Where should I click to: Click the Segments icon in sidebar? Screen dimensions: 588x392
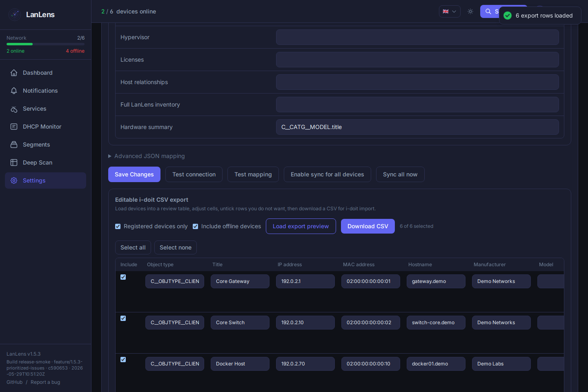[x=14, y=145]
